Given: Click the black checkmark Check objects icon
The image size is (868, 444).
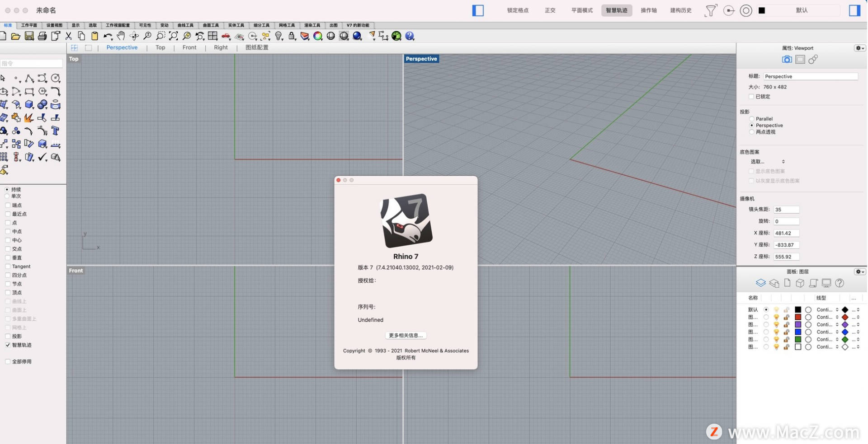Looking at the screenshot, I should tap(42, 157).
